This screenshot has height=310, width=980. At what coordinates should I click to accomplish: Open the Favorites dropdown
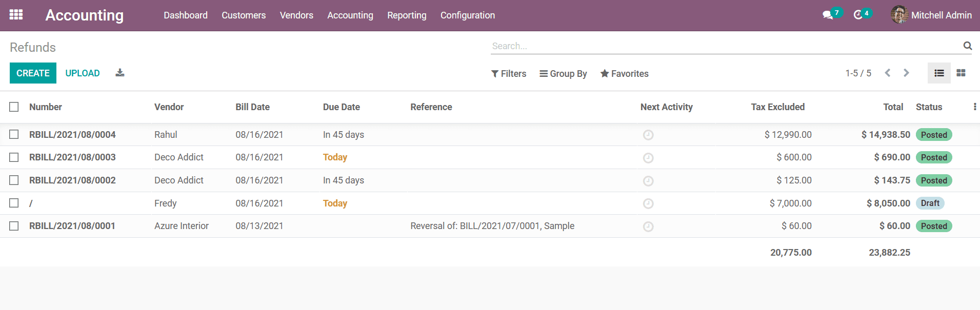(624, 74)
